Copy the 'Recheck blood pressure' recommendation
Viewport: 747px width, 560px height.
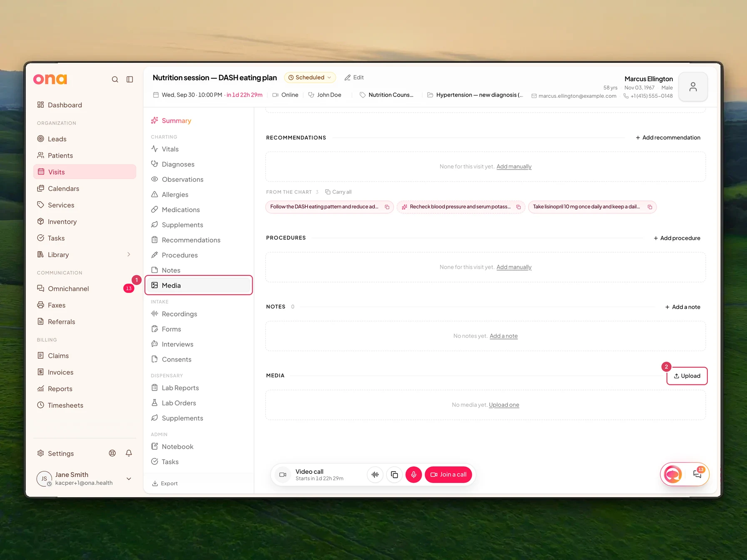point(518,207)
